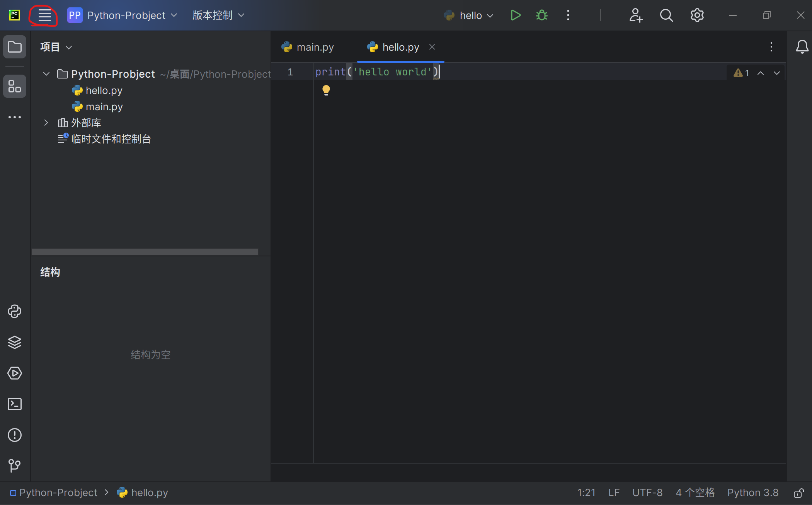Image resolution: width=812 pixels, height=505 pixels.
Task: Open the Problems tool window
Action: 15,435
